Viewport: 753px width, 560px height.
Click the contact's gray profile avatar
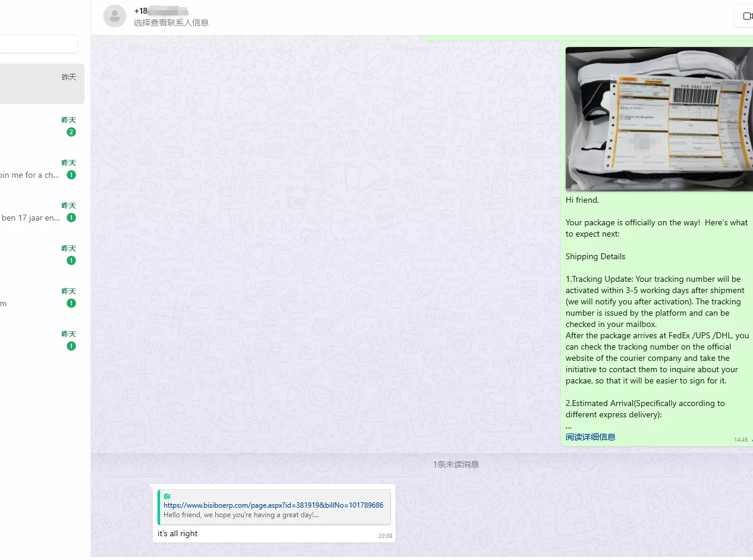point(115,16)
